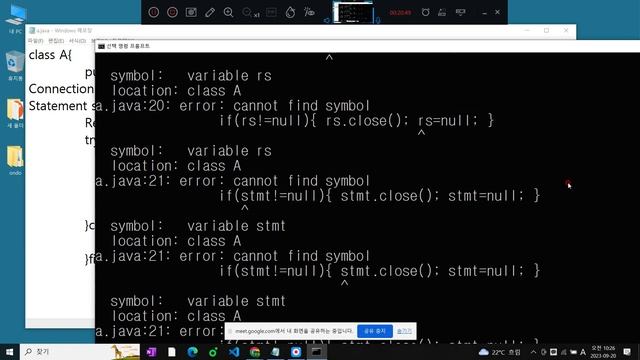Open the 서식 menu in Notepad
640x360 pixels.
[77, 41]
